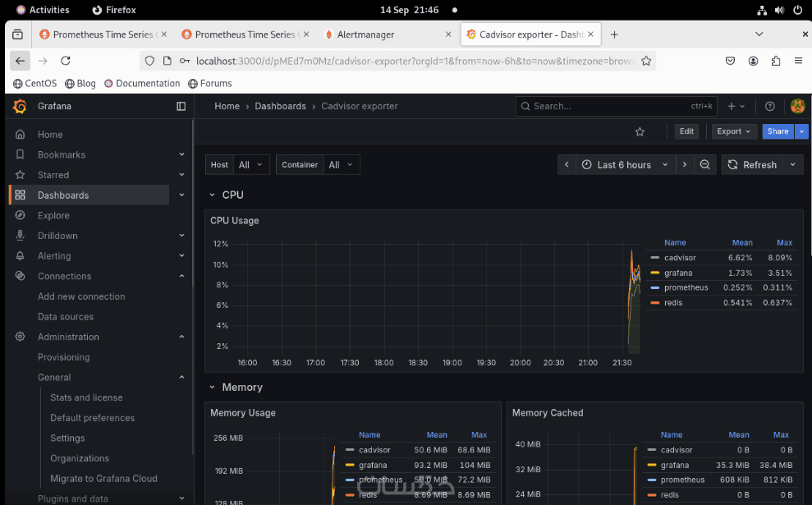
Task: Click the Explore compass icon
Action: point(21,215)
